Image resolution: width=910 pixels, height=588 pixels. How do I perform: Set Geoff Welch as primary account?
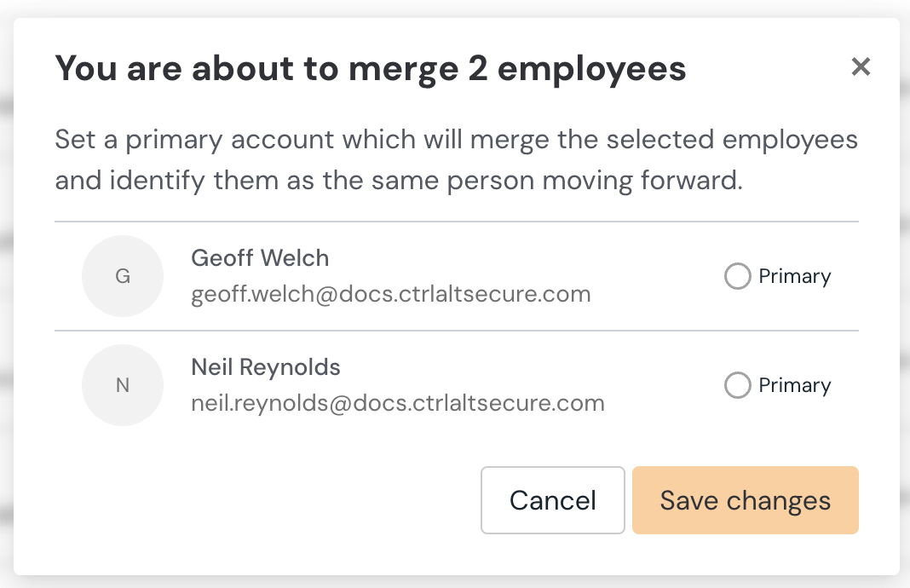coord(737,276)
